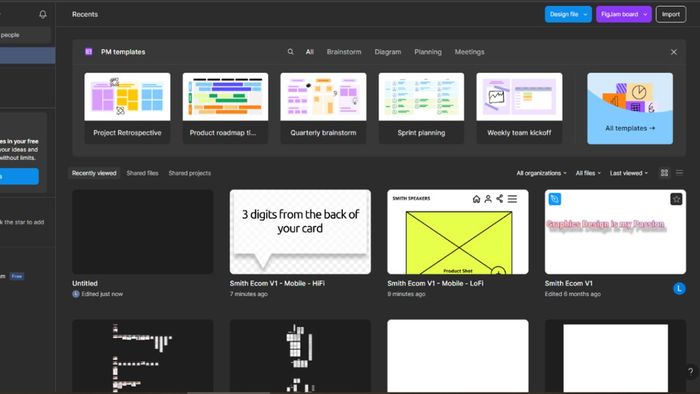Open the Weekly team kickoff template
The width and height of the screenshot is (700, 394).
click(x=519, y=108)
